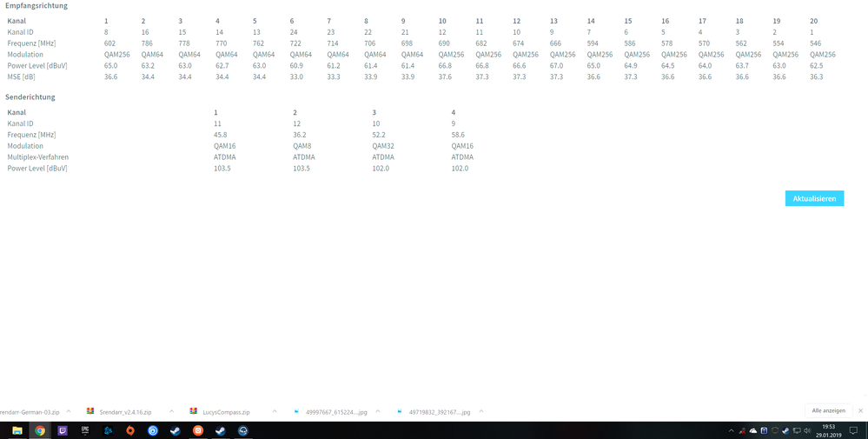This screenshot has width=868, height=439.
Task: Open the Origin launcher from the taskbar
Action: coord(130,430)
